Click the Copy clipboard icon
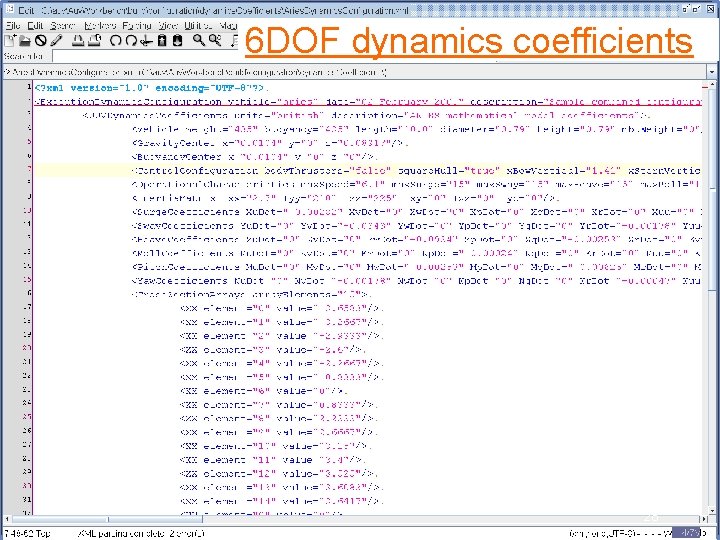Viewport: 720px width, 540px height. click(x=162, y=41)
